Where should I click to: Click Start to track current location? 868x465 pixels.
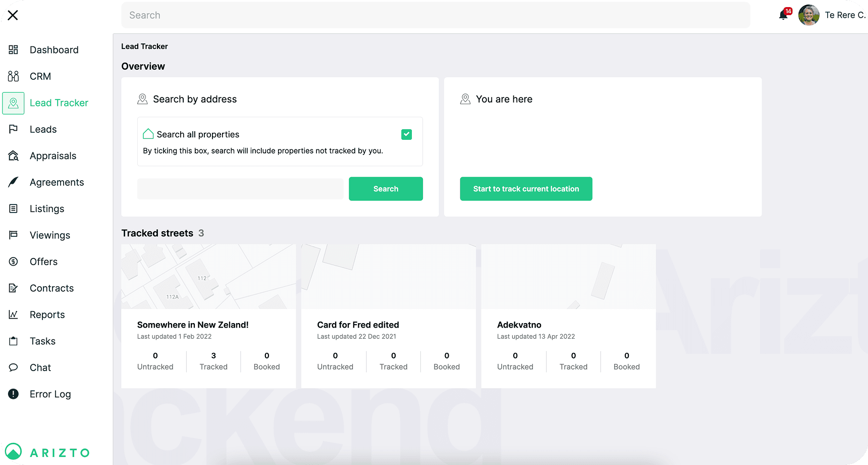click(x=526, y=189)
